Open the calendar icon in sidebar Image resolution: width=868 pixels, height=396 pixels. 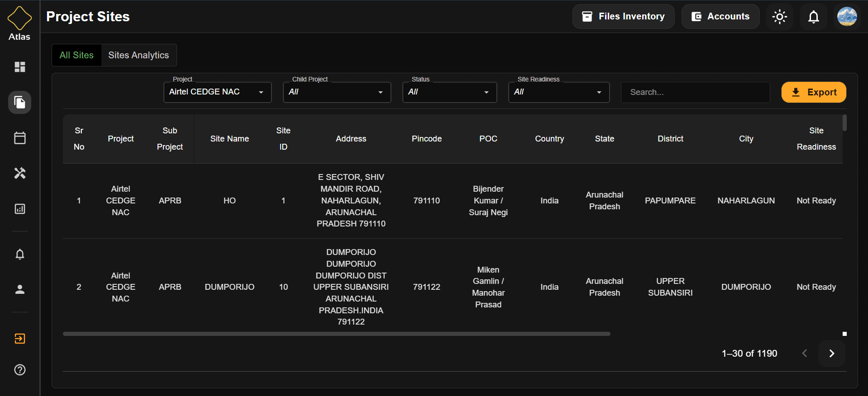(x=19, y=138)
